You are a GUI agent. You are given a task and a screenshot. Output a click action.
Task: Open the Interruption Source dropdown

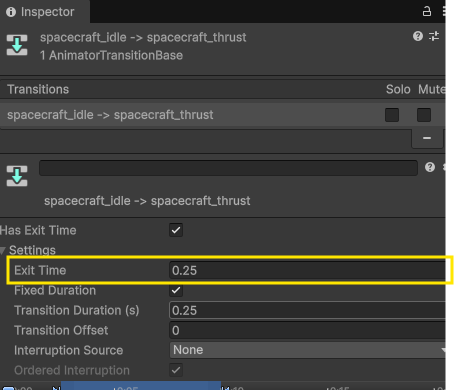pos(307,350)
